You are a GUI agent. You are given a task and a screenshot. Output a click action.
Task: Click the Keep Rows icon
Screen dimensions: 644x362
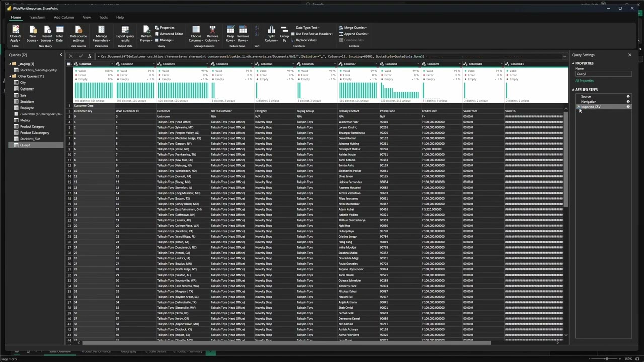(230, 30)
